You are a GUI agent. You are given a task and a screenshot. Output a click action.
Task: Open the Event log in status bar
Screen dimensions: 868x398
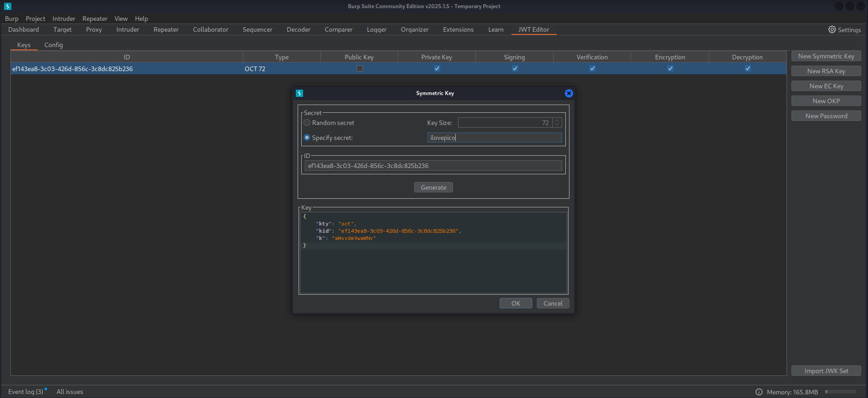coord(26,392)
